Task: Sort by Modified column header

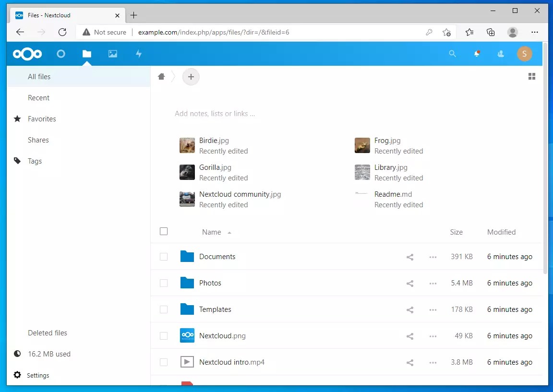Action: tap(501, 232)
